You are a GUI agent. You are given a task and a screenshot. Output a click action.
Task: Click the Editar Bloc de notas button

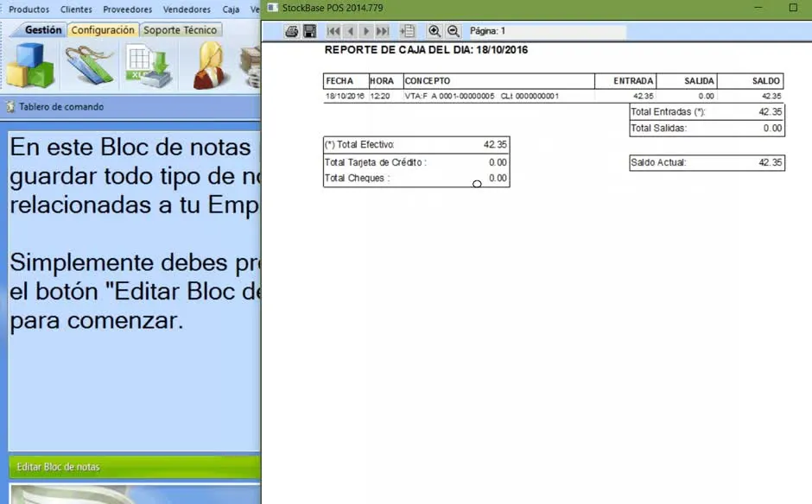pyautogui.click(x=135, y=467)
